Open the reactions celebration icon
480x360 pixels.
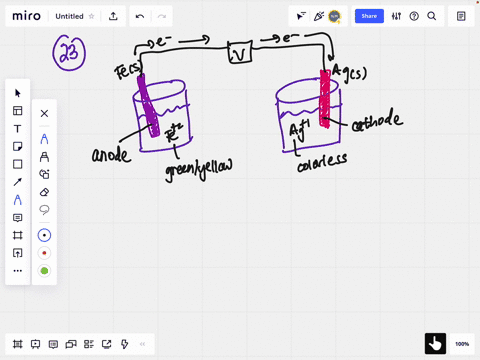(x=319, y=16)
